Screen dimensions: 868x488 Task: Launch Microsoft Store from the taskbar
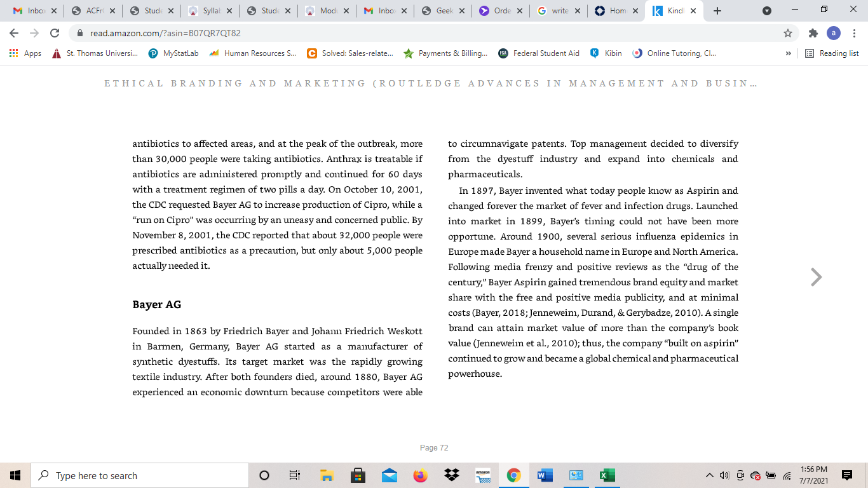click(358, 475)
